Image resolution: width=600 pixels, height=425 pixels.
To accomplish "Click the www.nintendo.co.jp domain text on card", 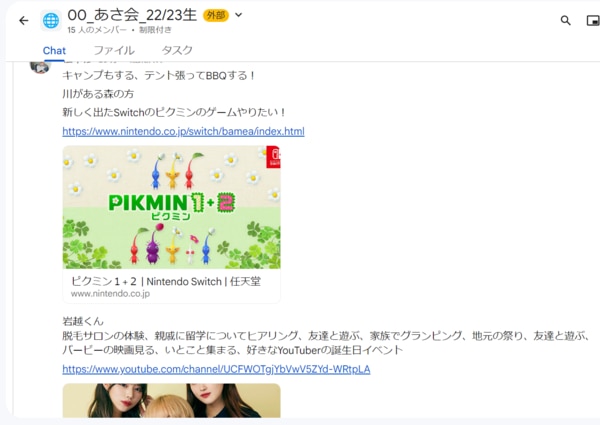I will [x=110, y=294].
